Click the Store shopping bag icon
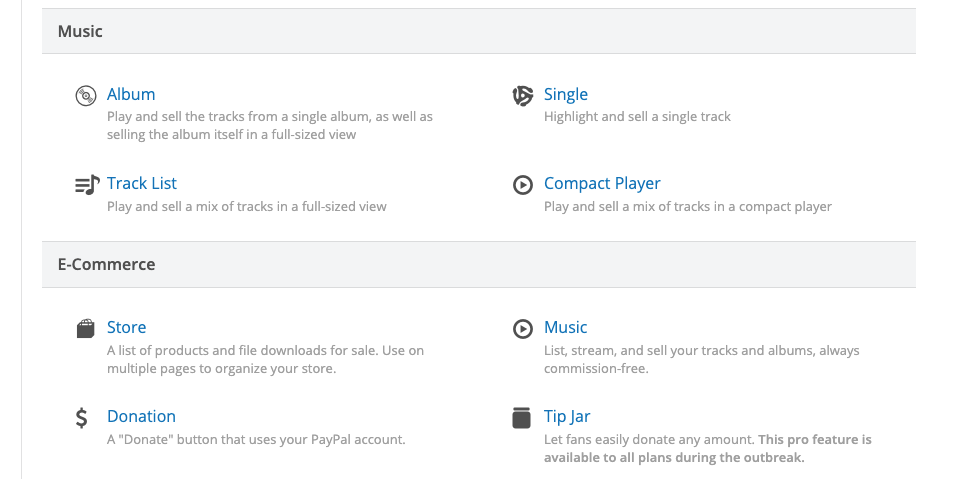The height and width of the screenshot is (479, 964). (x=85, y=328)
